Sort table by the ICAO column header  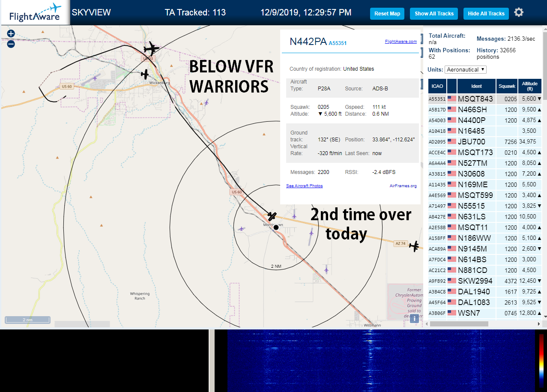pos(437,86)
